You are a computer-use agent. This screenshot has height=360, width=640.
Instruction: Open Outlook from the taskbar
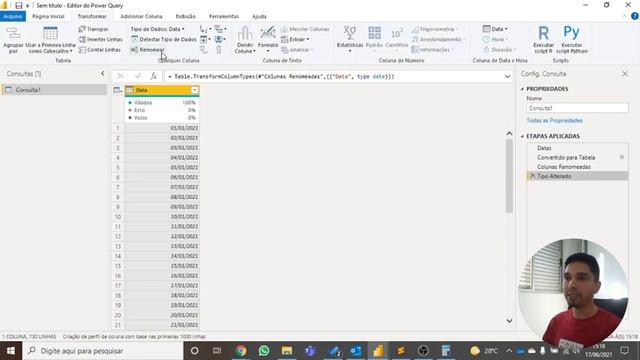(355, 351)
